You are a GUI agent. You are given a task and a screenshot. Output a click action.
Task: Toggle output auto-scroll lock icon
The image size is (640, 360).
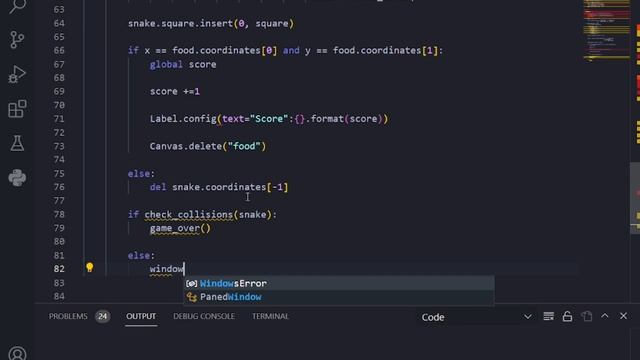click(x=567, y=316)
